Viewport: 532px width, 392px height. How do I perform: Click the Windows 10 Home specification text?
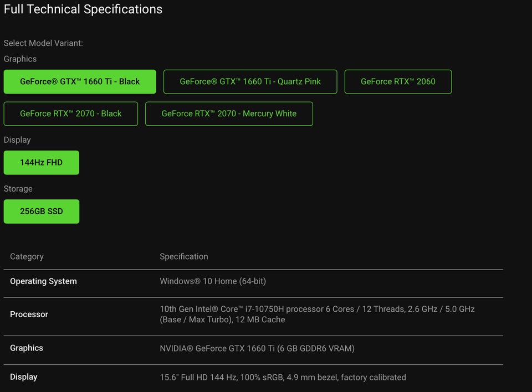point(213,281)
